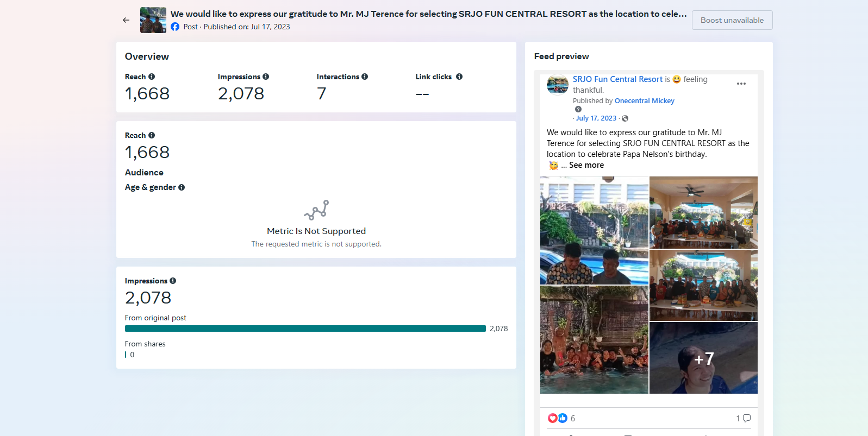Open the group photo below the ceiling fan photo
This screenshot has width=868, height=436.
coord(703,285)
